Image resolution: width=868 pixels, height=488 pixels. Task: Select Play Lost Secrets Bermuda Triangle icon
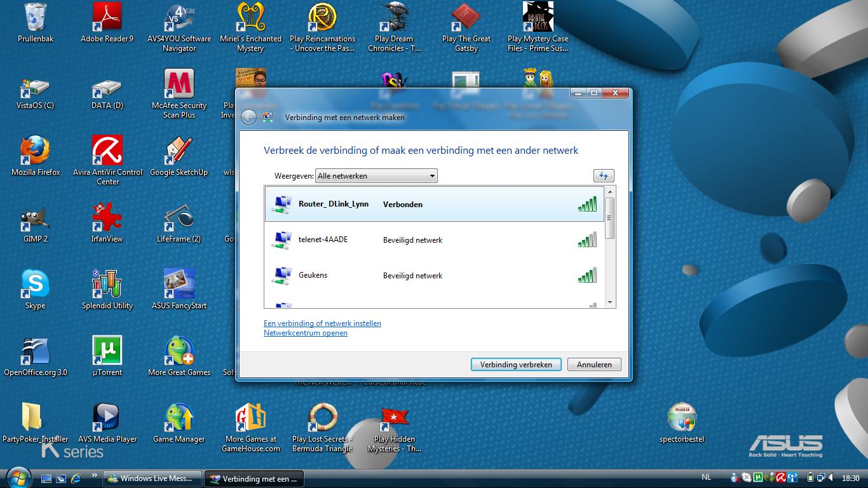coord(322,428)
